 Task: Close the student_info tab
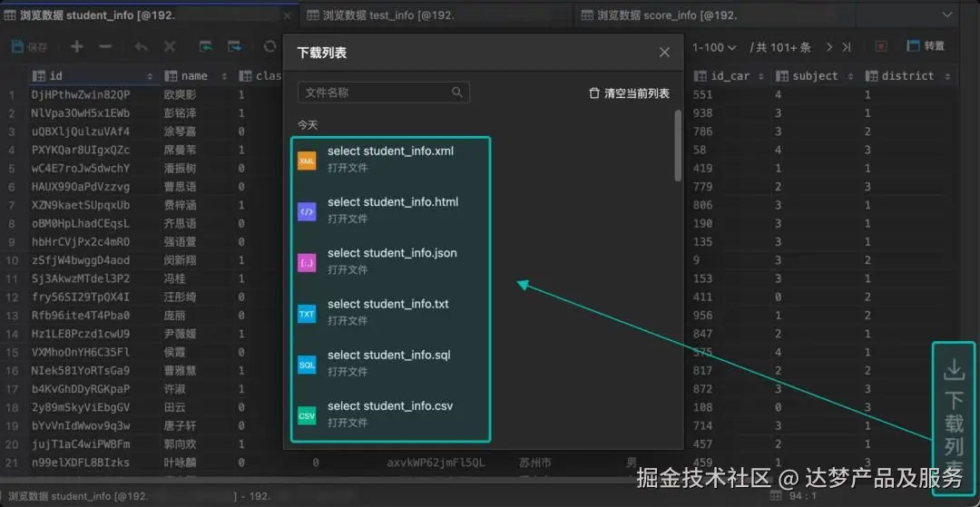[x=288, y=15]
